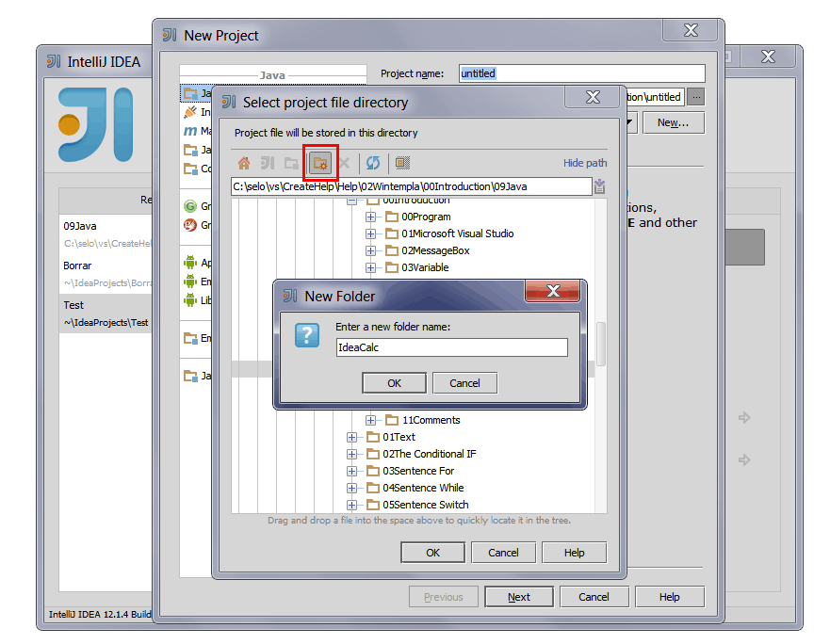The width and height of the screenshot is (830, 644).
Task: Cancel the New Project wizard
Action: 594,597
